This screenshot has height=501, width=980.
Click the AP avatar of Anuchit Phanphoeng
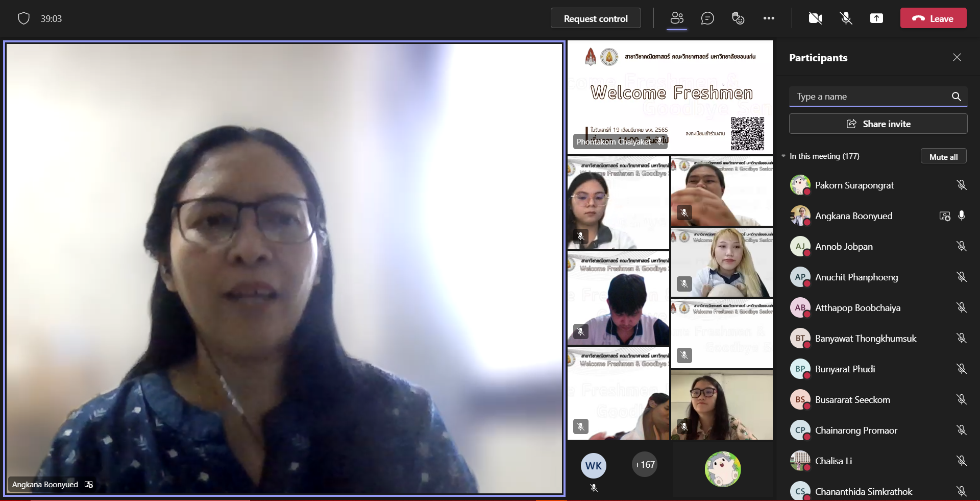pos(800,277)
